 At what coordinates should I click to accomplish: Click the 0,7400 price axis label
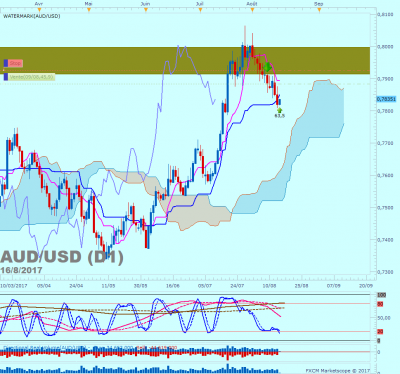[385, 240]
